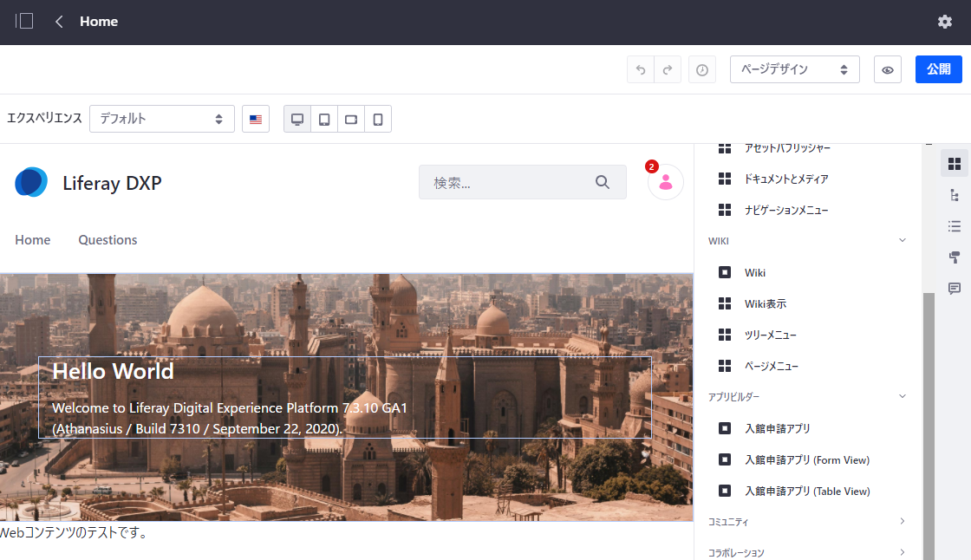Screen dimensions: 971x560
Task: Open the デフォルト experience dropdown
Action: pyautogui.click(x=161, y=119)
